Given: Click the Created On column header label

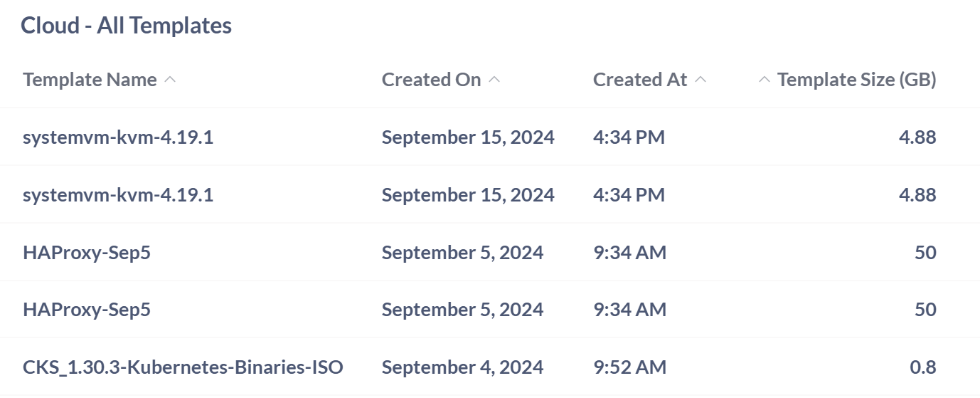Looking at the screenshot, I should [431, 80].
